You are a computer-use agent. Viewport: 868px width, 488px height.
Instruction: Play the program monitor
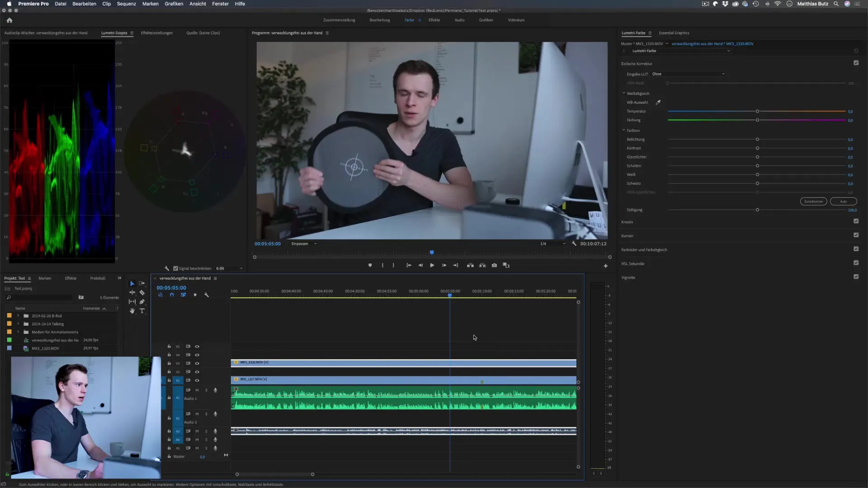(x=432, y=266)
